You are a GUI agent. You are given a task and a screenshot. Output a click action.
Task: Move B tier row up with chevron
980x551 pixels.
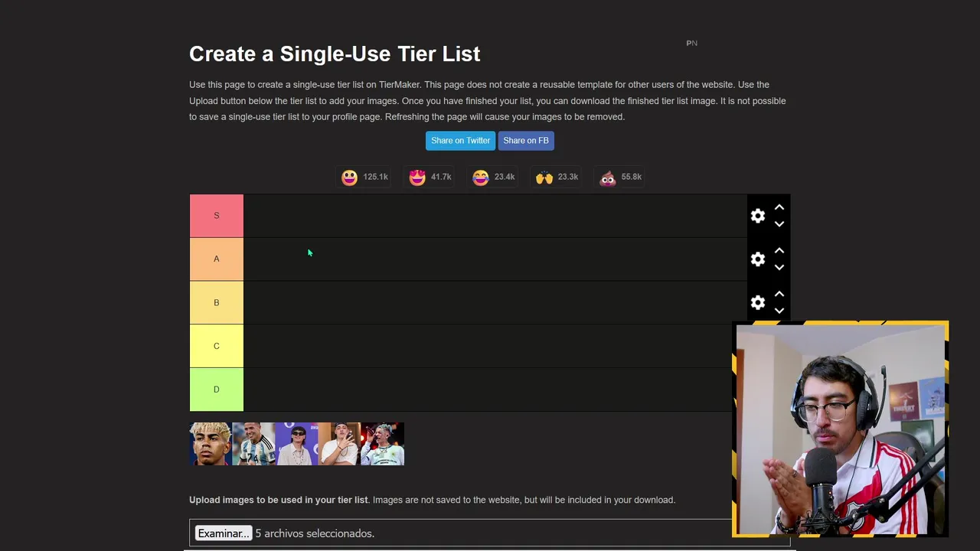pos(779,295)
